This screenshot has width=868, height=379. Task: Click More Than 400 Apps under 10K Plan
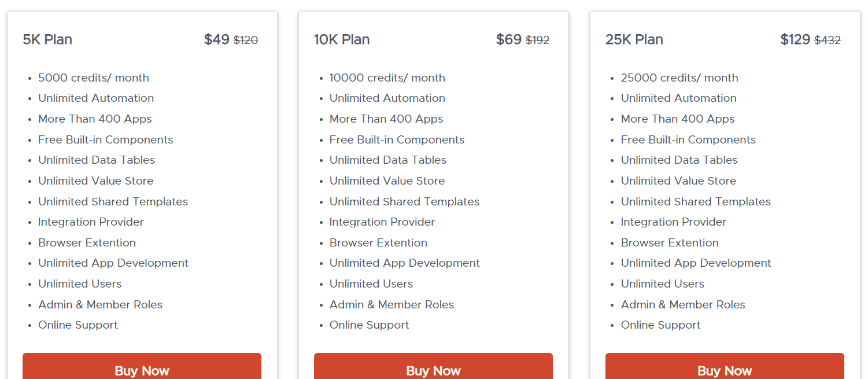click(x=386, y=119)
